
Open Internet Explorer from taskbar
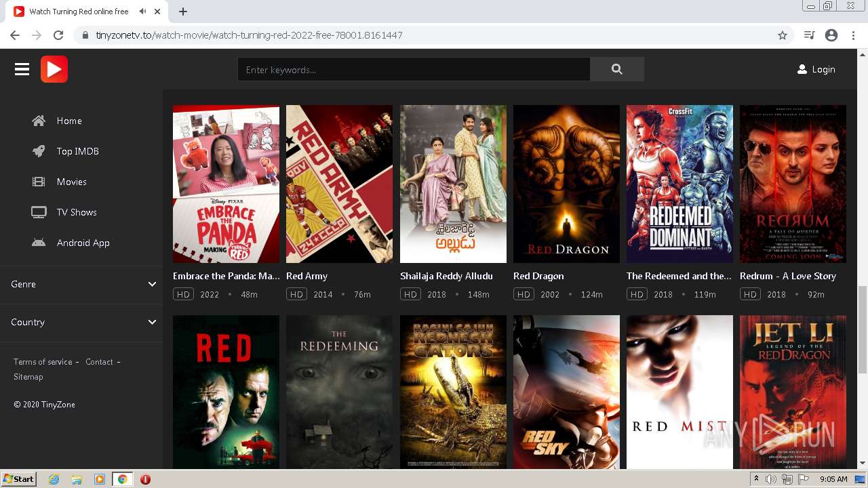point(54,479)
